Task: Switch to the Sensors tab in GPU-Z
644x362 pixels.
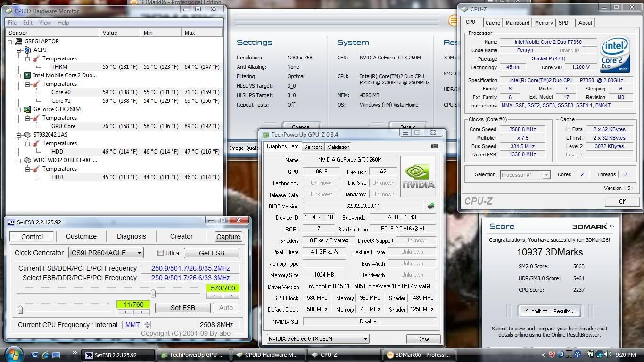Action: 313,147
